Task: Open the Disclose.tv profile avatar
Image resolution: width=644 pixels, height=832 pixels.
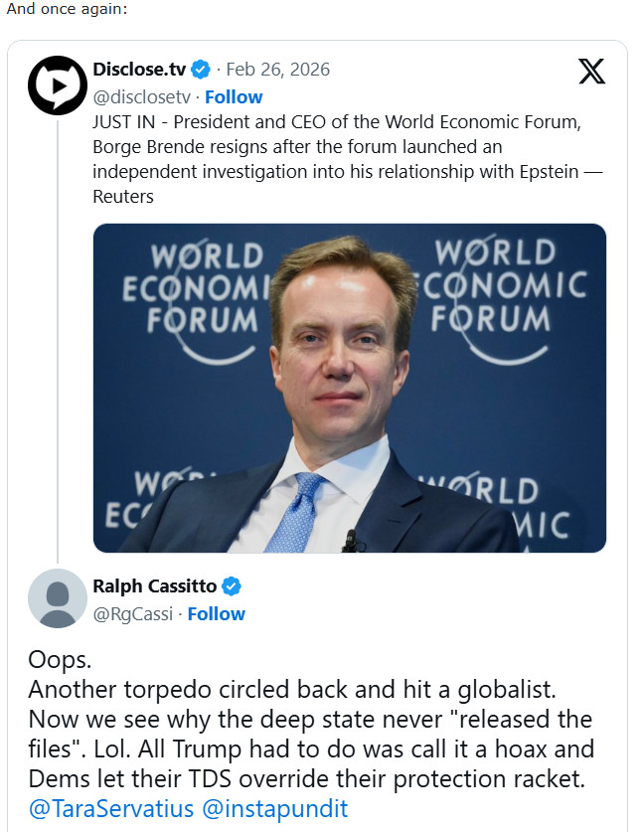Action: click(58, 84)
